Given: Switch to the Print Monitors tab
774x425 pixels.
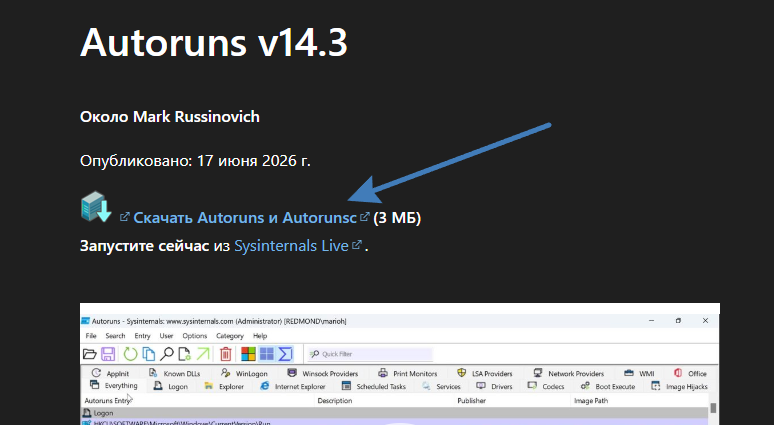Looking at the screenshot, I should [408, 373].
